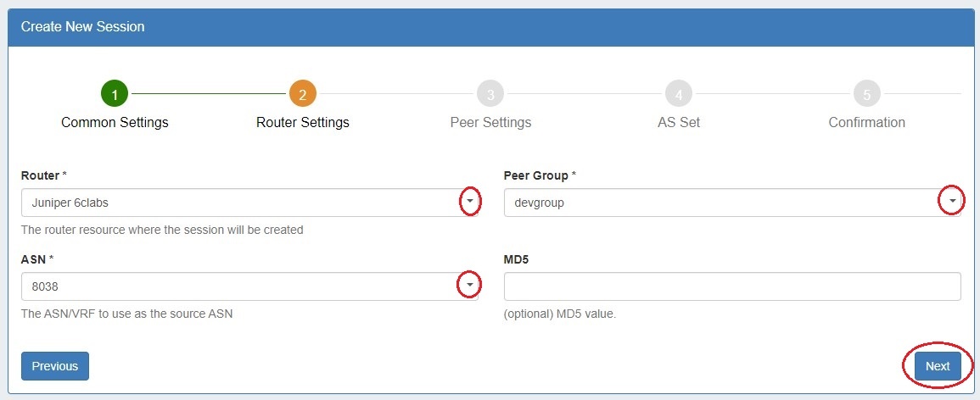Jump to the Peer Settings step label

[490, 122]
